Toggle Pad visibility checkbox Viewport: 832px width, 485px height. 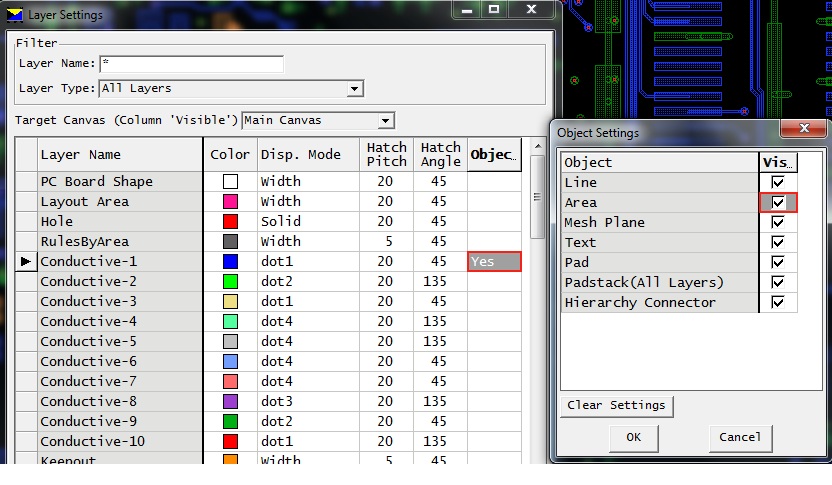(x=778, y=263)
